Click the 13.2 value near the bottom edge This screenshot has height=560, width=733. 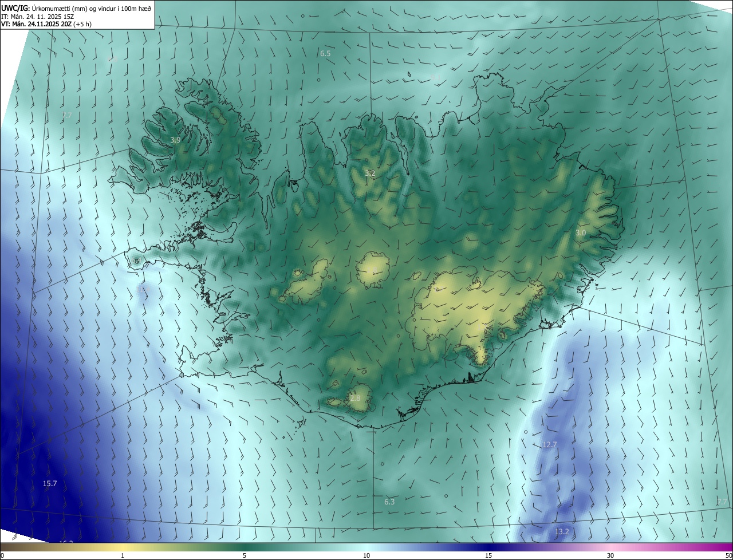[562, 531]
